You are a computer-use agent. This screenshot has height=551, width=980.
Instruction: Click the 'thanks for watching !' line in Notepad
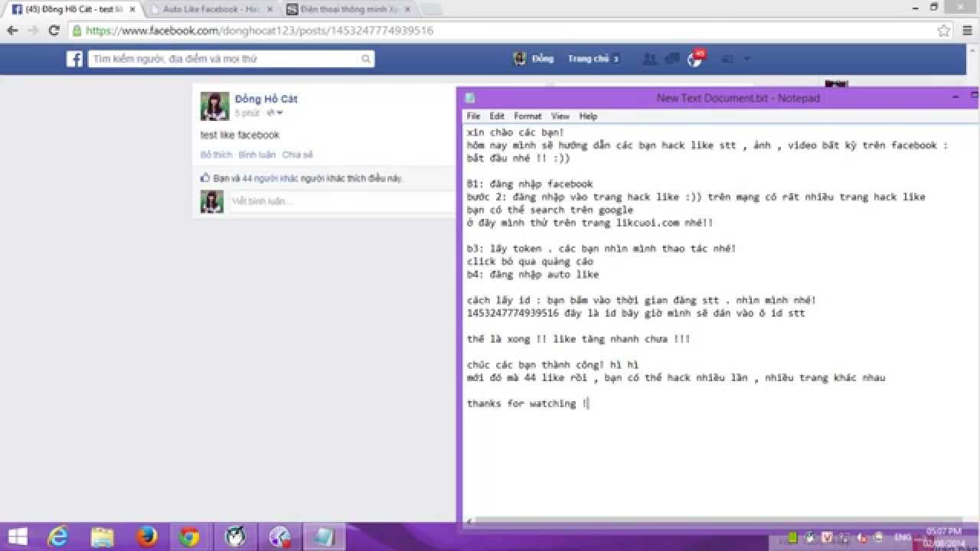(x=528, y=403)
